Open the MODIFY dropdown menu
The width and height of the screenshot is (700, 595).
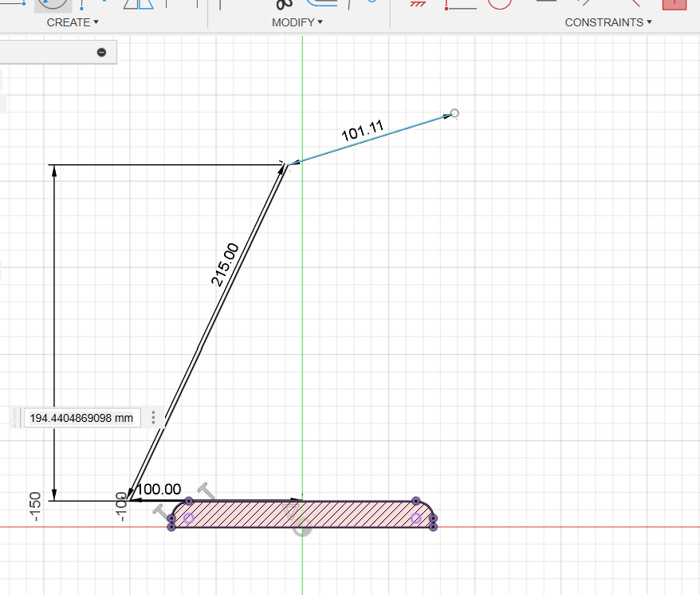tap(297, 22)
